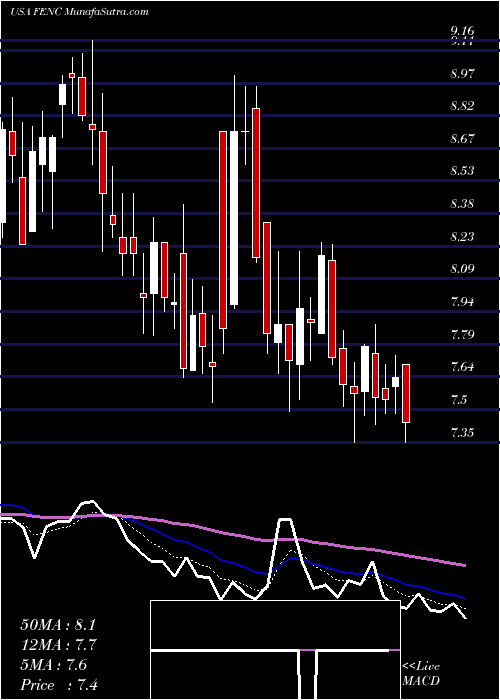
Task: Select the 8.23 price axis label
Action: 462,236
